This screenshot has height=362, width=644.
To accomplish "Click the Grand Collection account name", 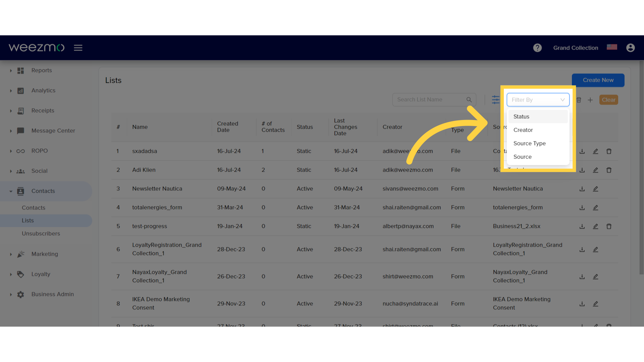I will pos(576,48).
